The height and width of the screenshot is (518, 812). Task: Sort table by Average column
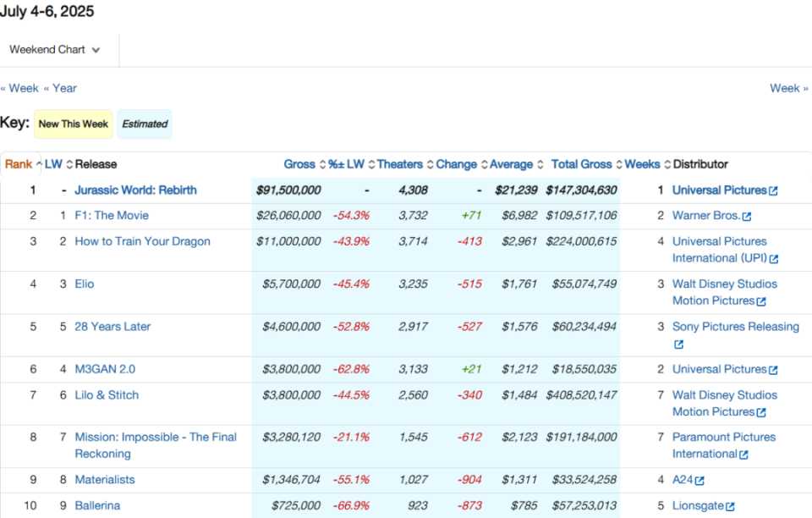(x=516, y=164)
